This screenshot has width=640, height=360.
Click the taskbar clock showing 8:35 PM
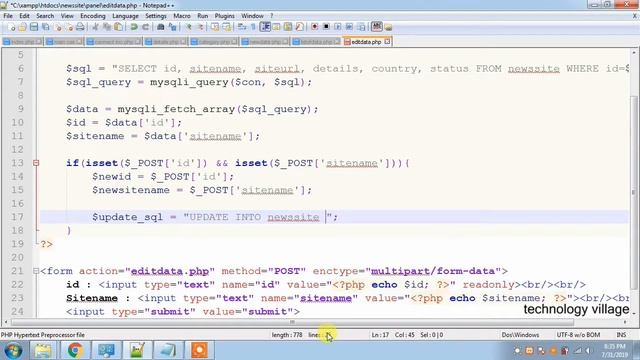[614, 351]
